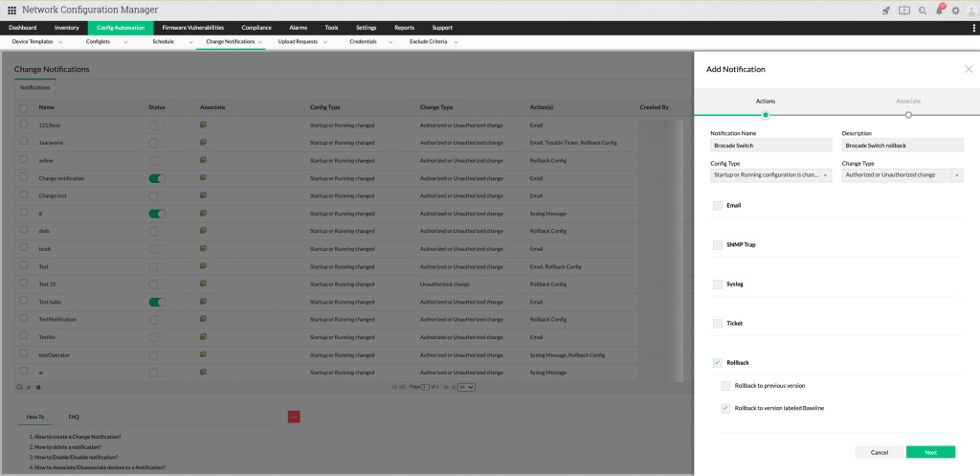Expand the Config Type dropdown
The width and height of the screenshot is (980, 476).
(770, 175)
